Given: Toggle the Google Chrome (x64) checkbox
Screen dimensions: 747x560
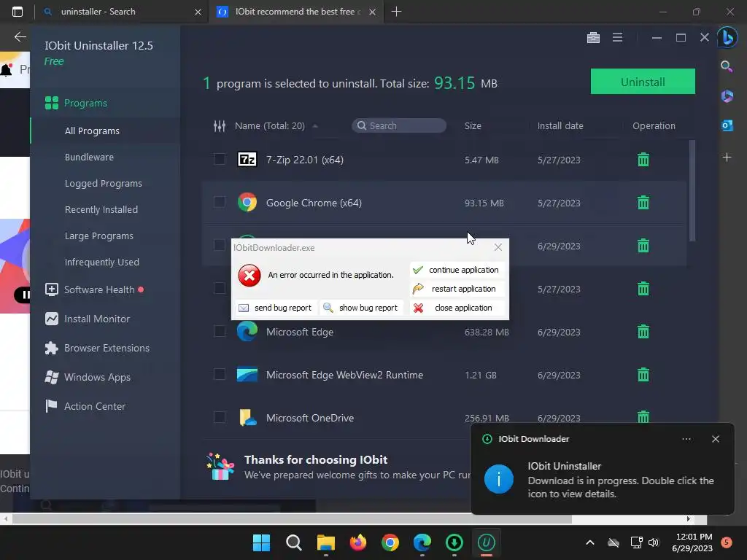Looking at the screenshot, I should click(x=219, y=202).
